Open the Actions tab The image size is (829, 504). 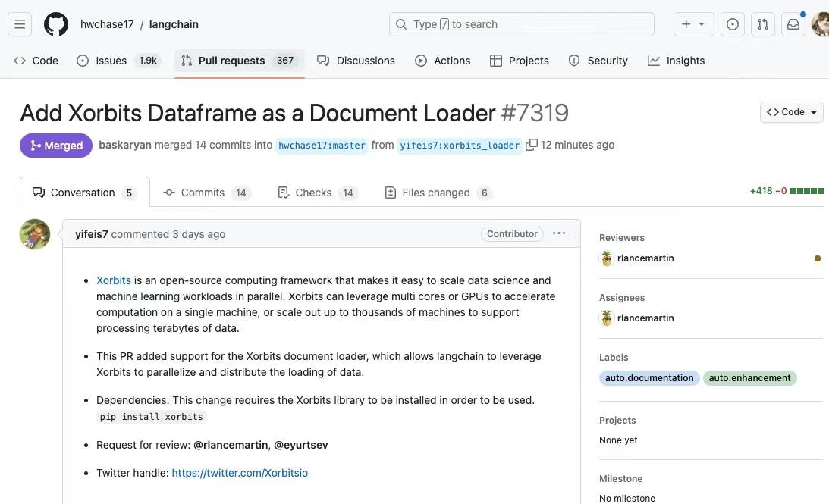[442, 61]
